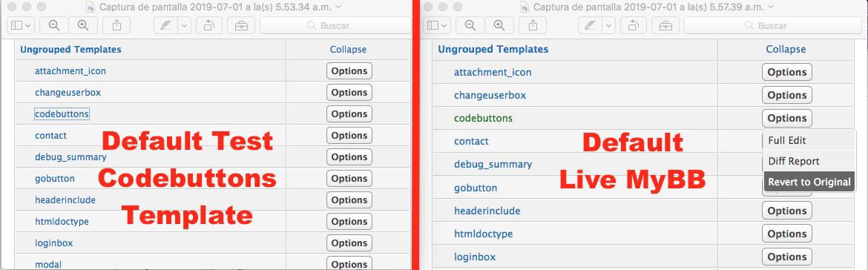Open Share menu in left Preview window
868x270 pixels.
click(x=116, y=25)
